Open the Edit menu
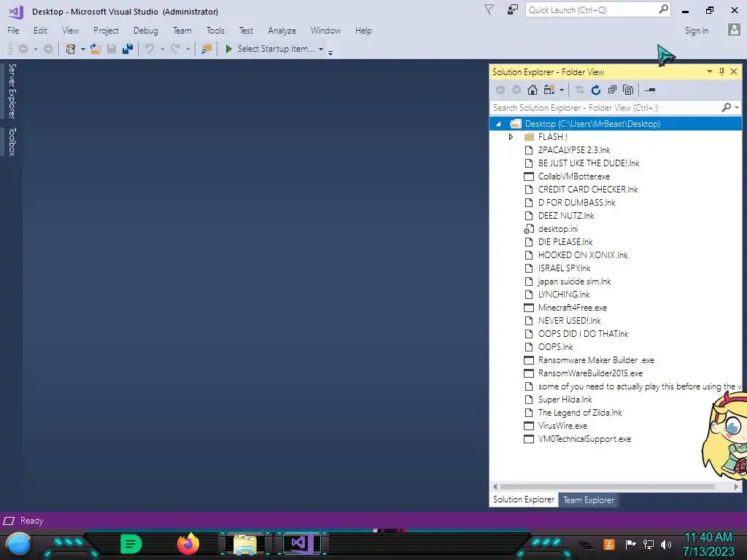This screenshot has width=747, height=560. [41, 31]
